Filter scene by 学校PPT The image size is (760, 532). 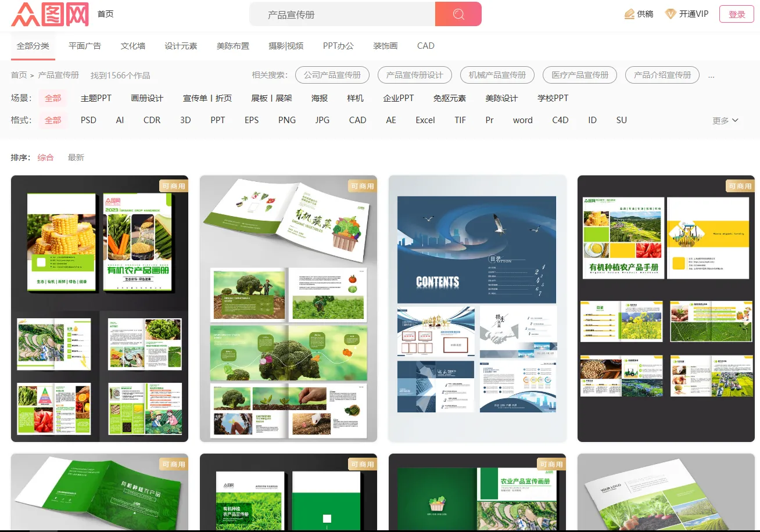(x=553, y=98)
